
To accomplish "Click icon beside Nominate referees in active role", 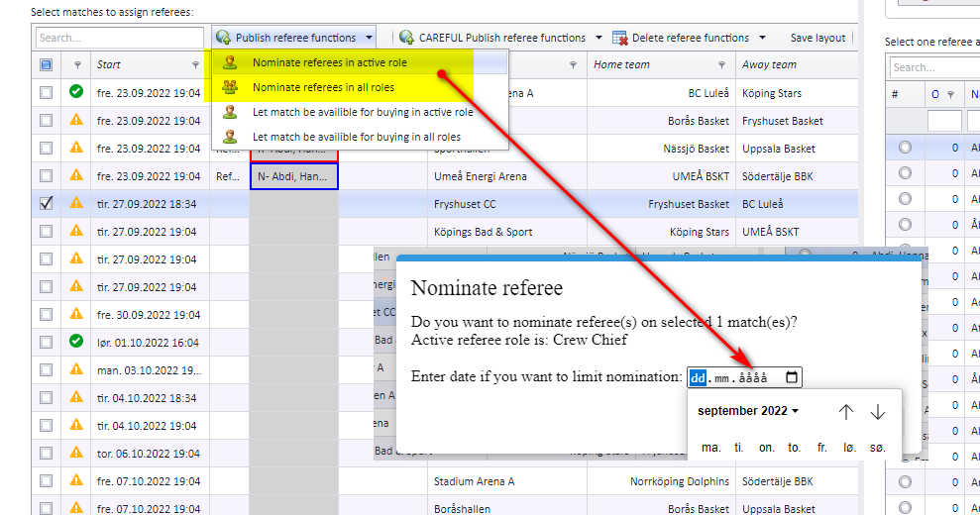I will click(230, 62).
